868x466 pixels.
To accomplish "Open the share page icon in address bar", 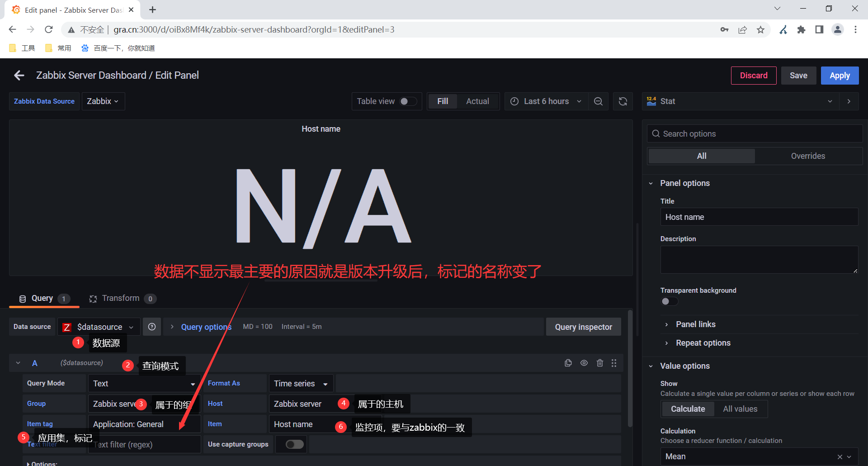I will [743, 29].
